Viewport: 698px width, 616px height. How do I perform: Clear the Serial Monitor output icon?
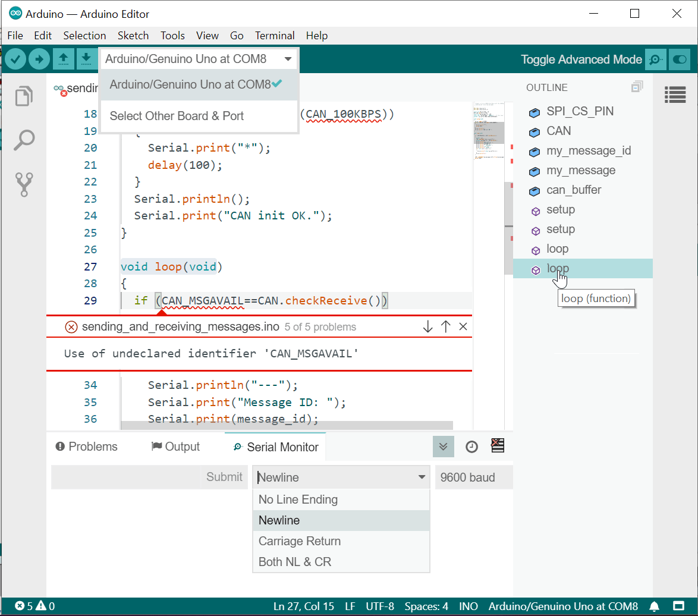[x=497, y=445]
